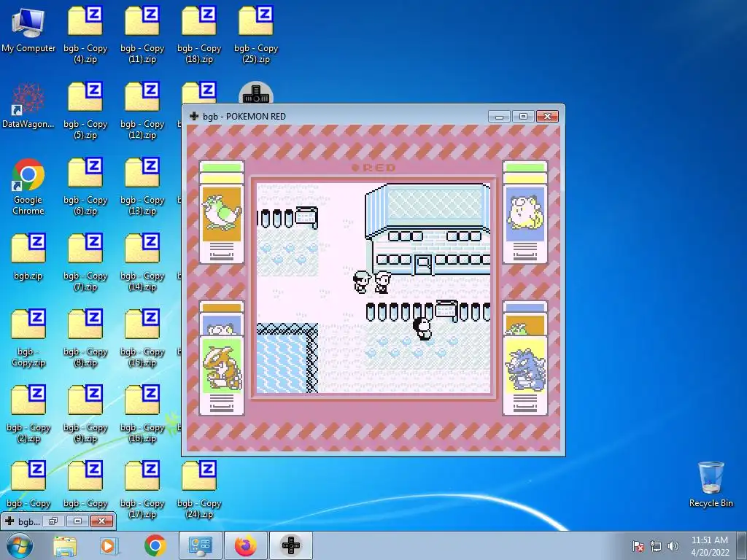The width and height of the screenshot is (747, 560).
Task: Open the Recycle Bin
Action: (x=711, y=485)
